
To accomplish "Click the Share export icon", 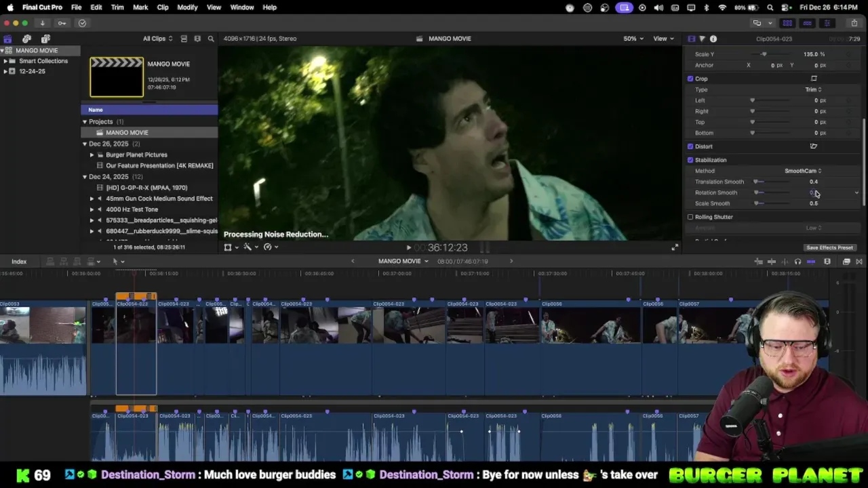I will [x=855, y=23].
